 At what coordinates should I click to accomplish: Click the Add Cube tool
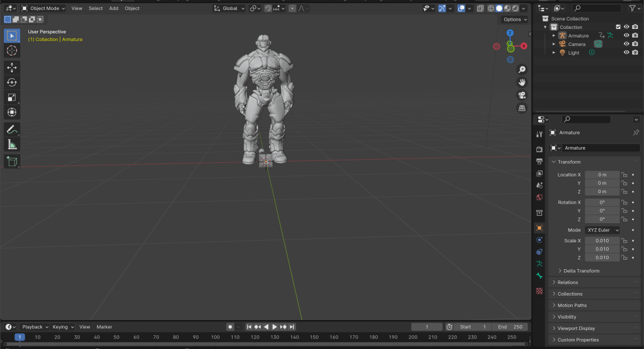pos(12,162)
